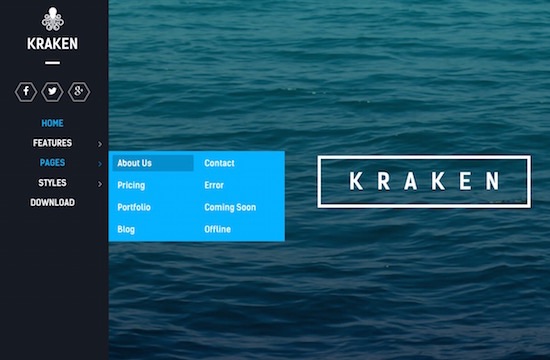This screenshot has width=550, height=360.
Task: Open the Google Plus hexagon icon
Action: 79,92
